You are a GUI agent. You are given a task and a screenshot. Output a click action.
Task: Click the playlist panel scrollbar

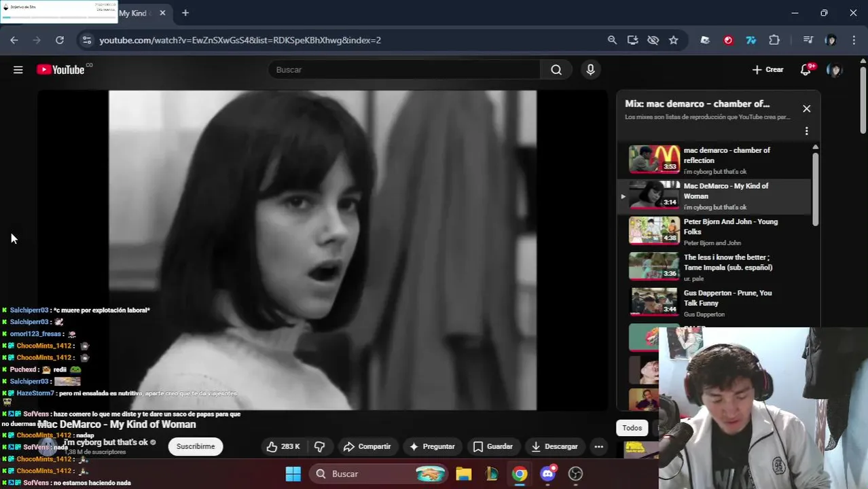coord(815,189)
